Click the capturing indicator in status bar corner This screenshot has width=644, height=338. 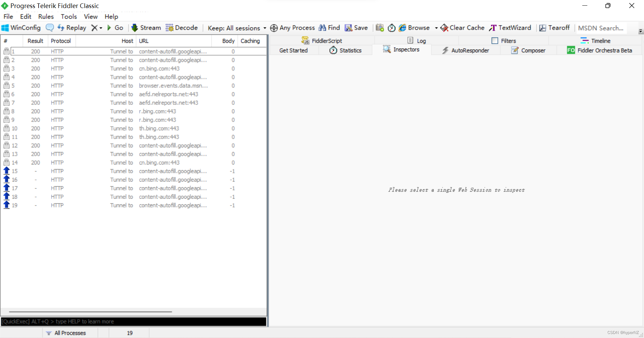coord(21,333)
